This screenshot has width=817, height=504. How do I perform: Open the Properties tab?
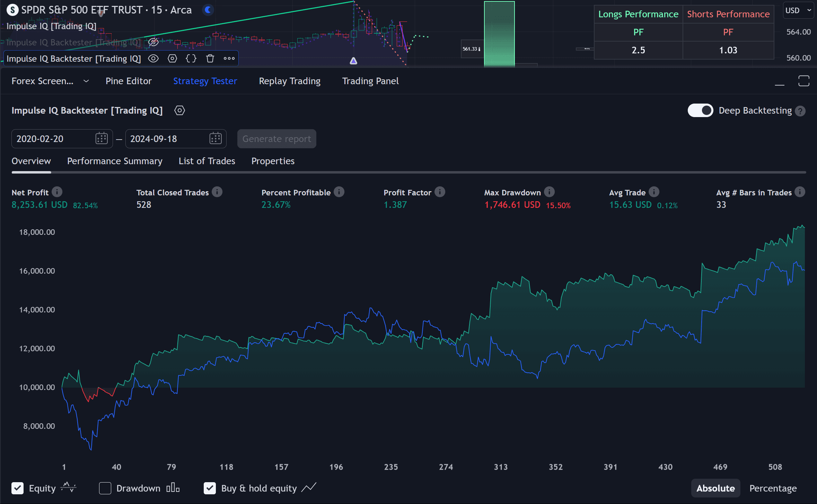(273, 161)
